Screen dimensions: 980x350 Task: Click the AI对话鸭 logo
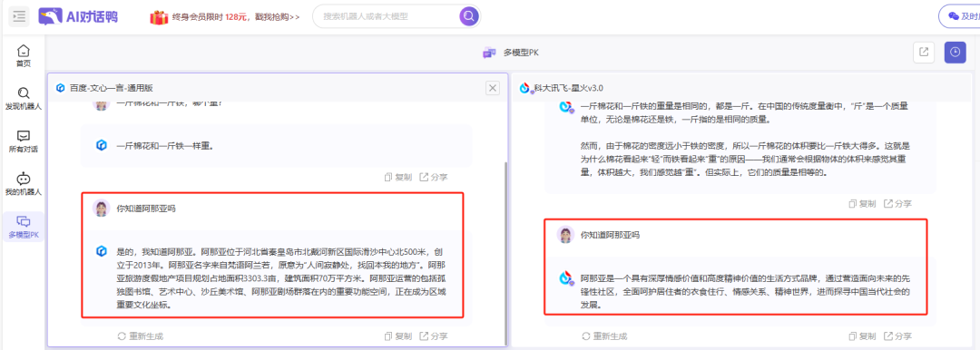pos(77,16)
